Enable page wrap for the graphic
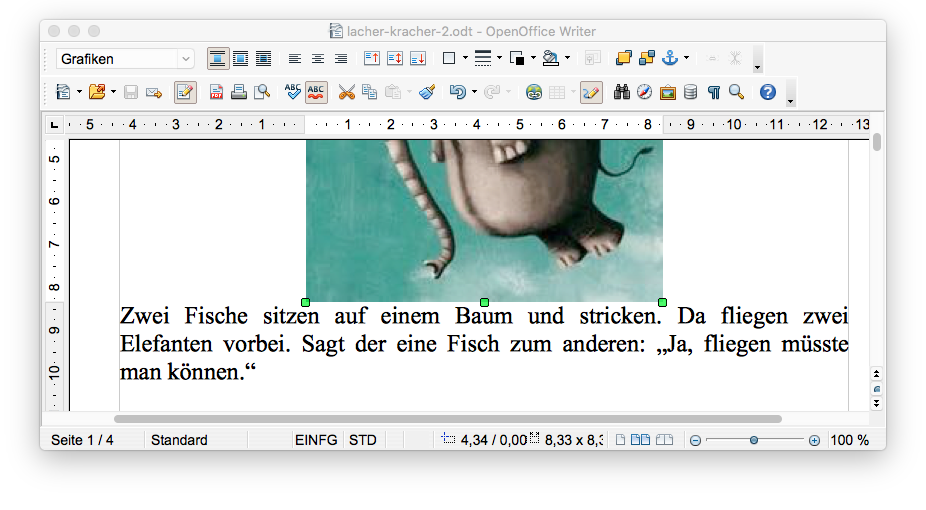926x510 pixels. coord(240,58)
